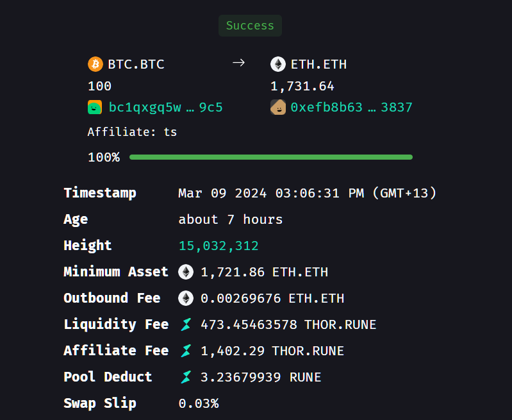Click RUNE icon in Liquidity Fee row
Screen dimensions: 512x420
point(186,324)
